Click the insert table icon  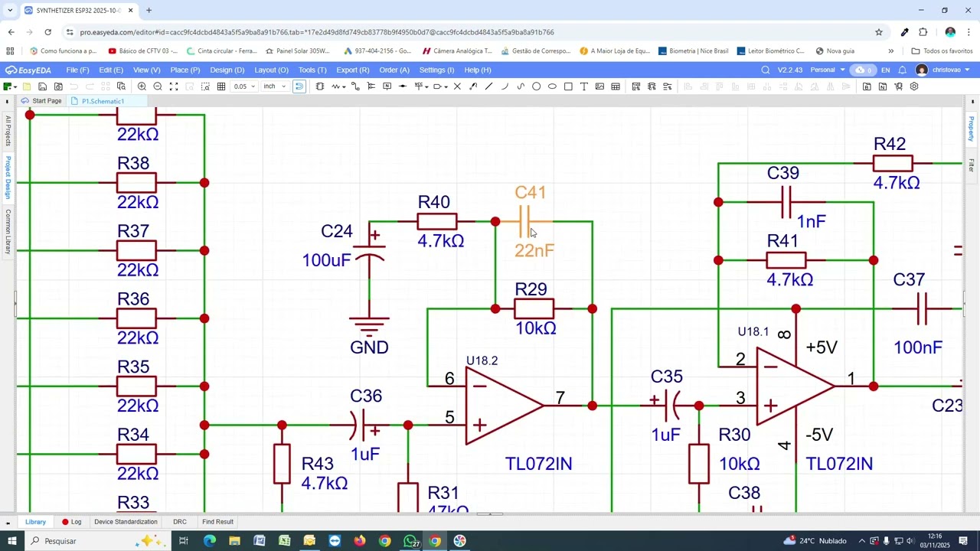point(616,86)
